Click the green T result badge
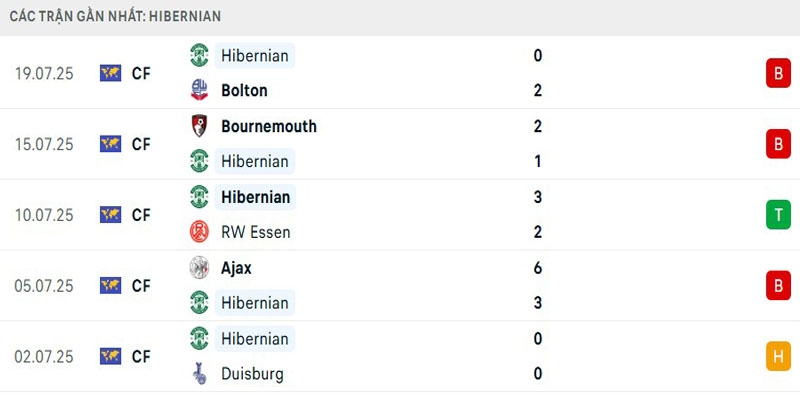The height and width of the screenshot is (400, 800). click(x=778, y=215)
